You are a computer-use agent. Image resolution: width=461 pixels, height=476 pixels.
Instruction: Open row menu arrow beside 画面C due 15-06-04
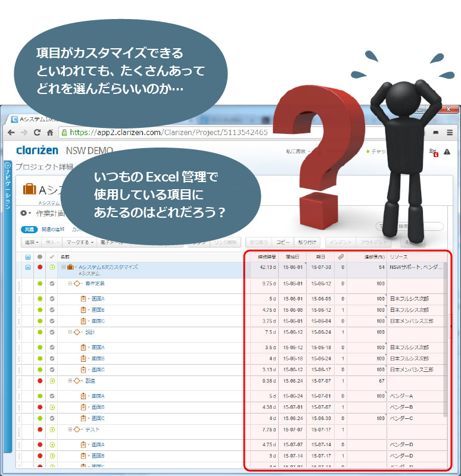[89, 321]
